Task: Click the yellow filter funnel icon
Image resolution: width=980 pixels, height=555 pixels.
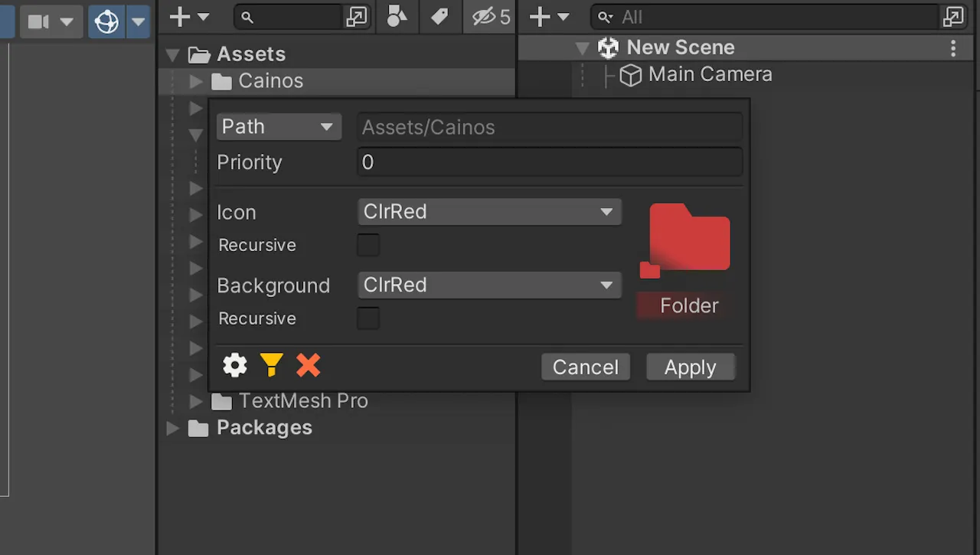Action: (271, 366)
